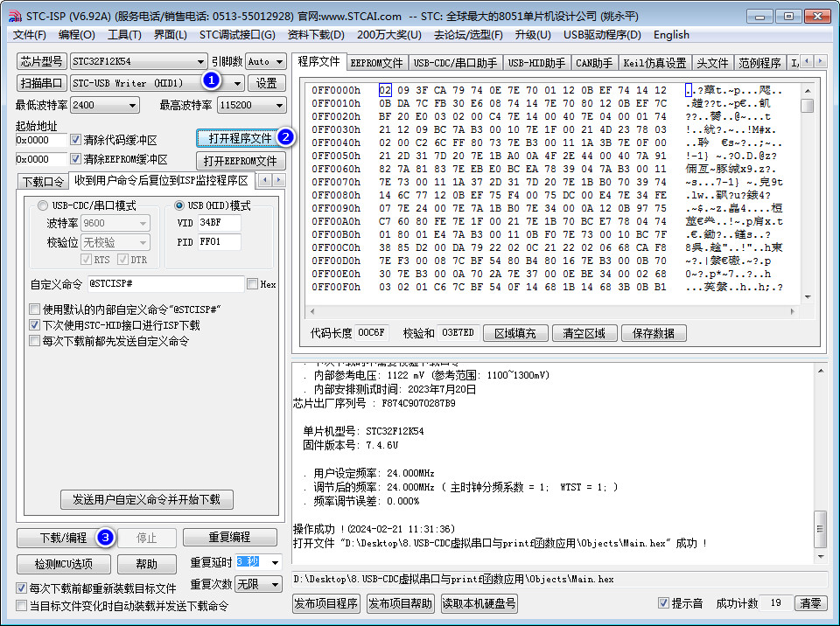Click hex view vertical scrollbar thumb

point(808,106)
